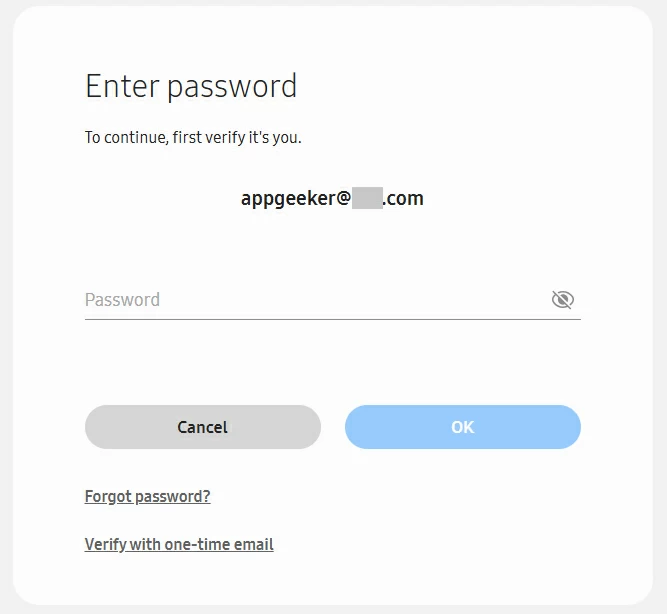Click the word "Enter" in the title
The image size is (667, 614).
click(121, 86)
